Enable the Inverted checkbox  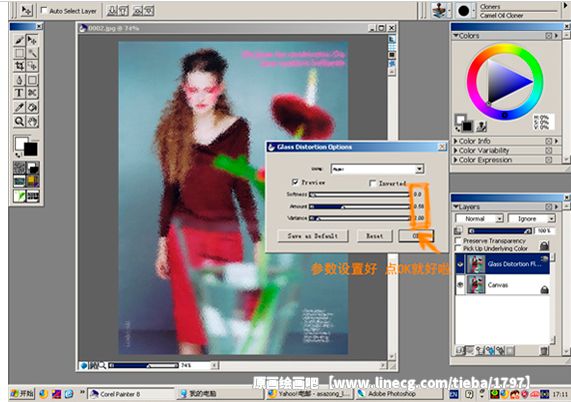[373, 183]
